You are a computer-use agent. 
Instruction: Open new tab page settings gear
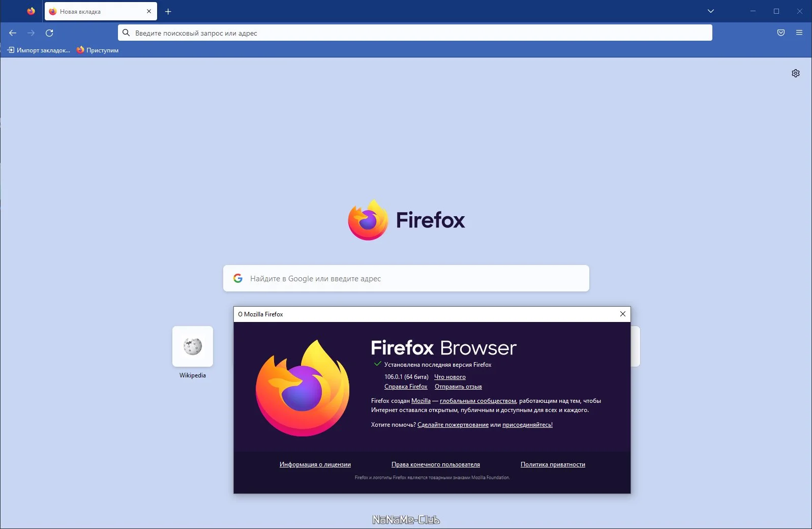tap(796, 73)
